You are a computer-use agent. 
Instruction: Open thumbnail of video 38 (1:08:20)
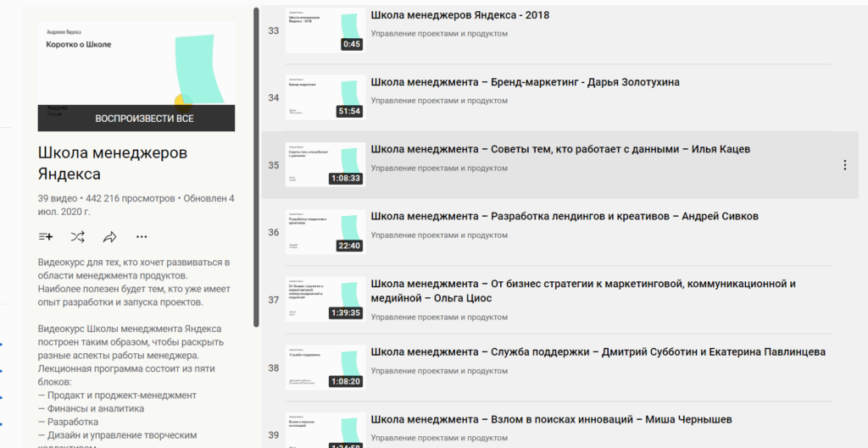[x=325, y=368]
